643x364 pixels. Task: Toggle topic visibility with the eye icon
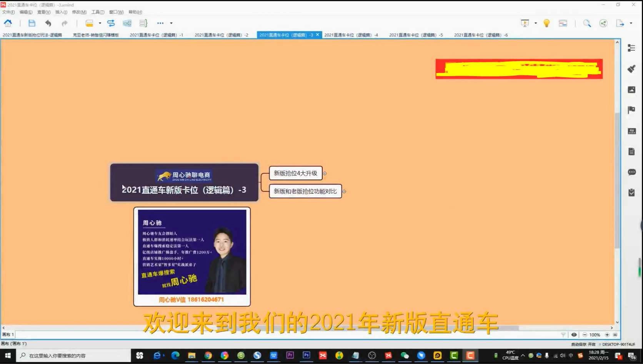pos(574,335)
